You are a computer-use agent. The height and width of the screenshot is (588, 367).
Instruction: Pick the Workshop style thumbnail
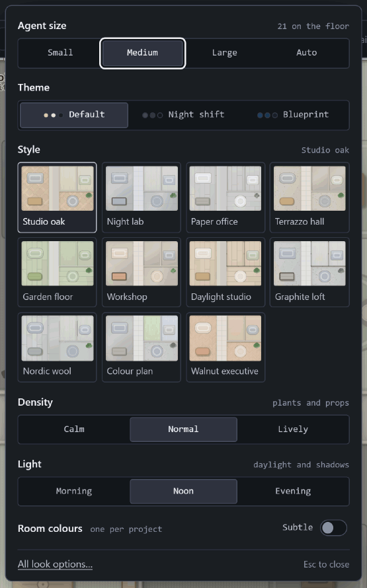pyautogui.click(x=142, y=272)
